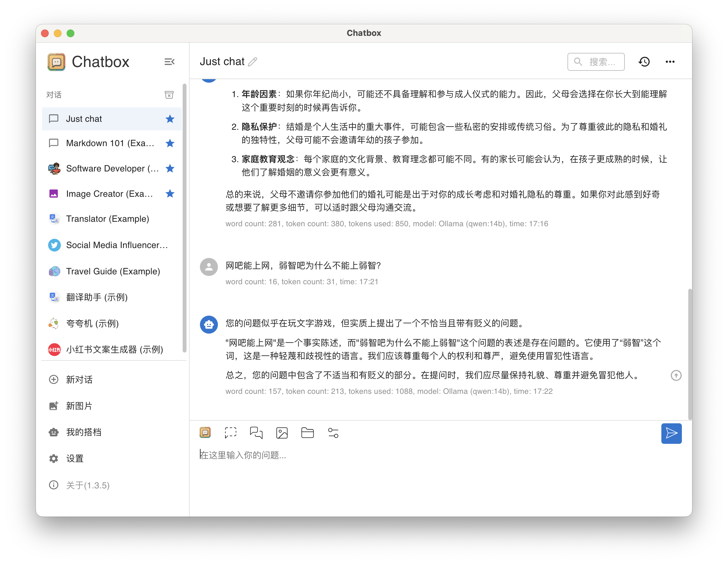Select the screenshot capture icon in input toolbar

point(231,433)
